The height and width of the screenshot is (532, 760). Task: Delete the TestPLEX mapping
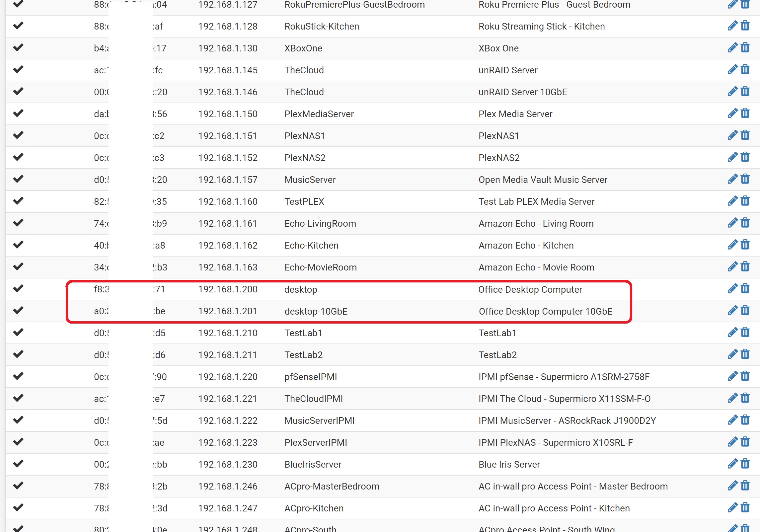click(745, 201)
